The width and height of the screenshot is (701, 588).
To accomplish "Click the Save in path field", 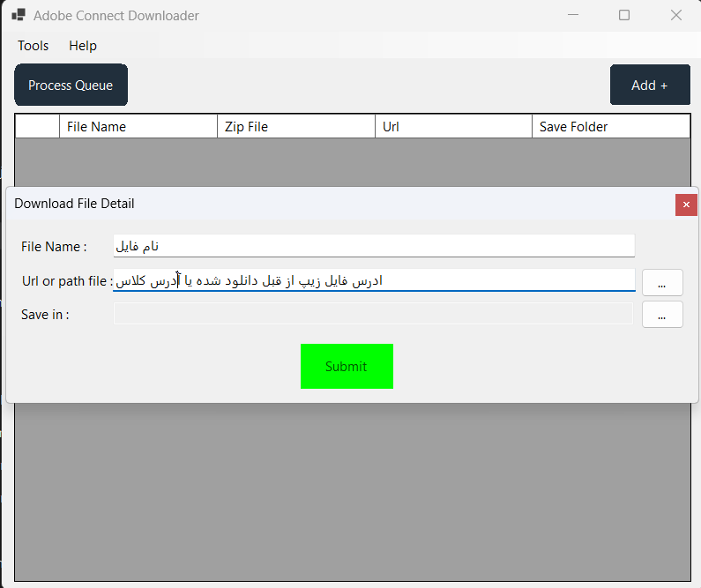I will [x=373, y=313].
